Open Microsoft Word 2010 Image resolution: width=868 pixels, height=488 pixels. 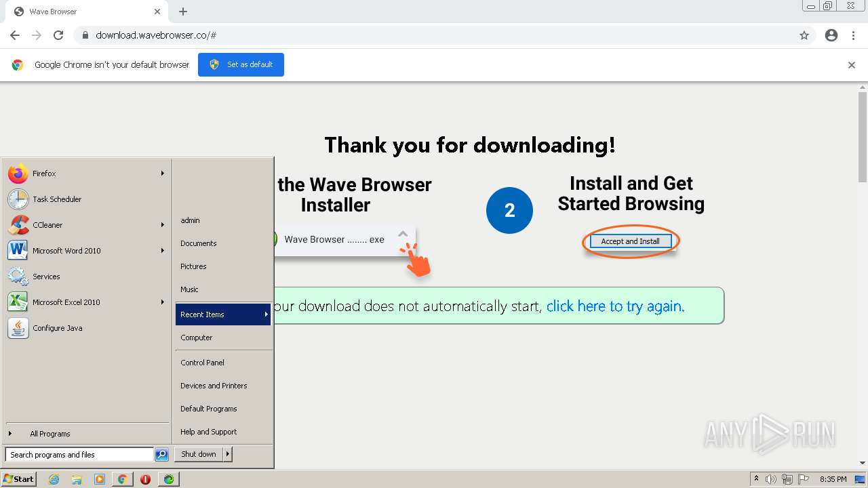tap(86, 251)
